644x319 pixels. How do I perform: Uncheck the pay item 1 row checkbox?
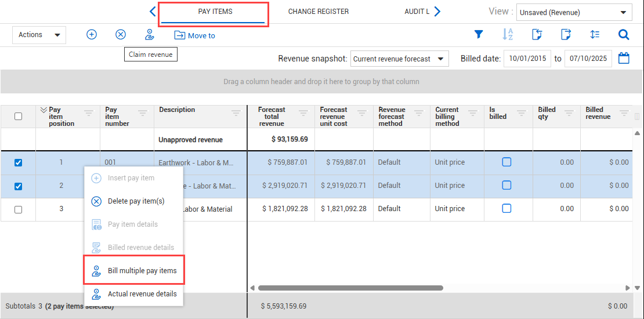coord(18,163)
